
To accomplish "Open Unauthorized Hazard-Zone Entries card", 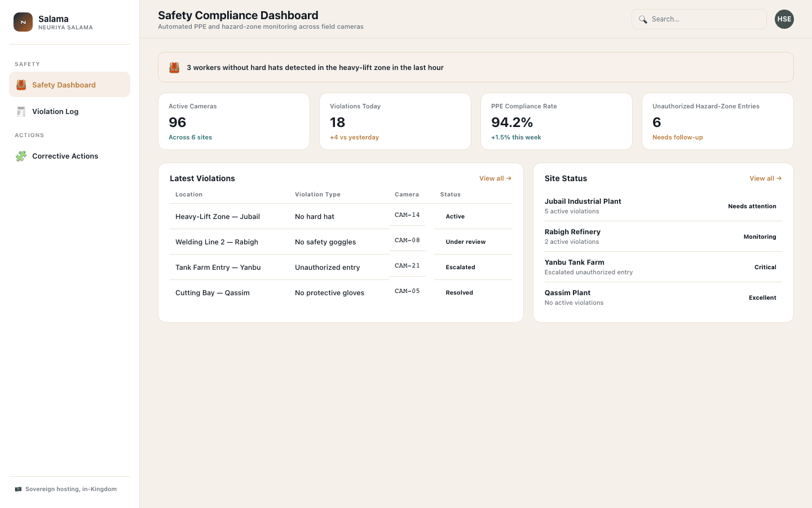I will pos(718,121).
